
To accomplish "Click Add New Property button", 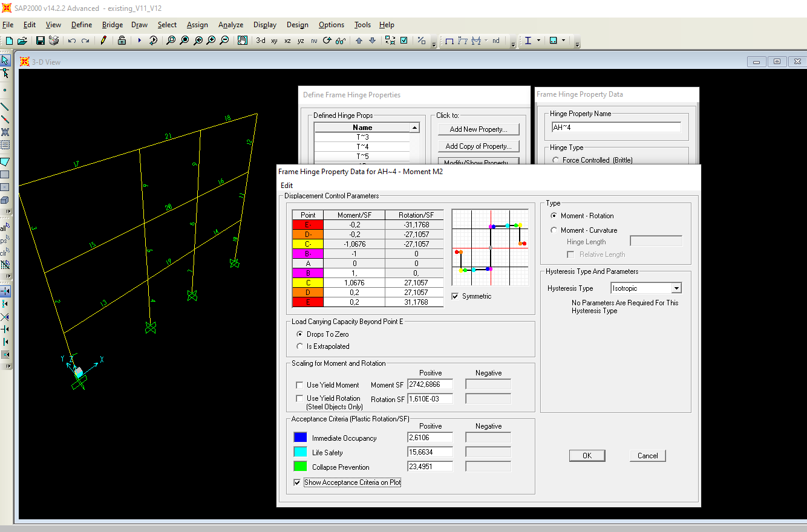I will coord(479,129).
